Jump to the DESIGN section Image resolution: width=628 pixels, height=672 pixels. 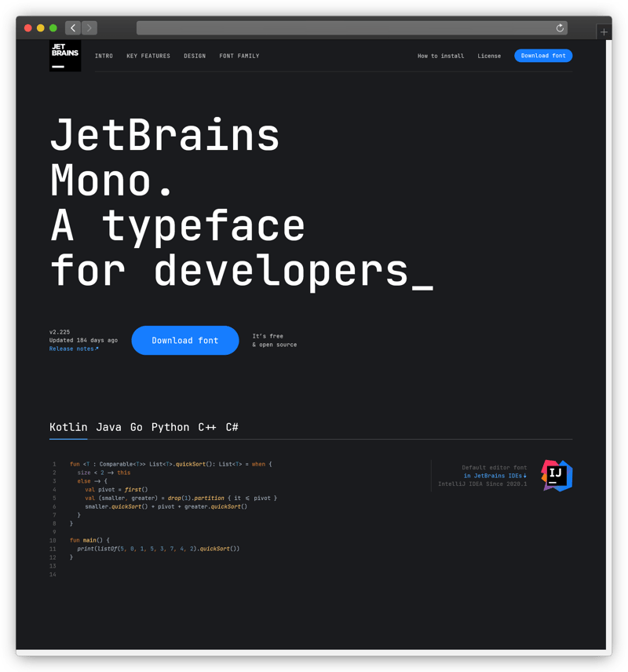(195, 56)
